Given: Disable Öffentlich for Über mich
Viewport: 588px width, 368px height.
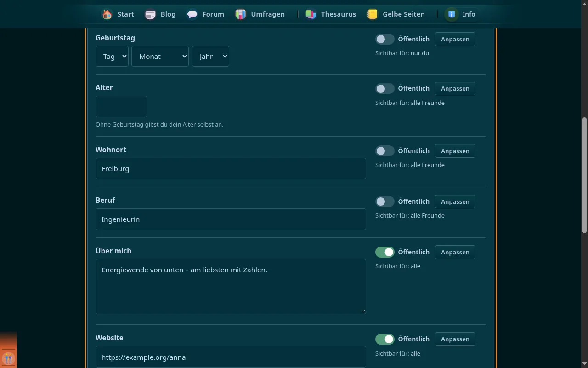Looking at the screenshot, I should click(385, 252).
